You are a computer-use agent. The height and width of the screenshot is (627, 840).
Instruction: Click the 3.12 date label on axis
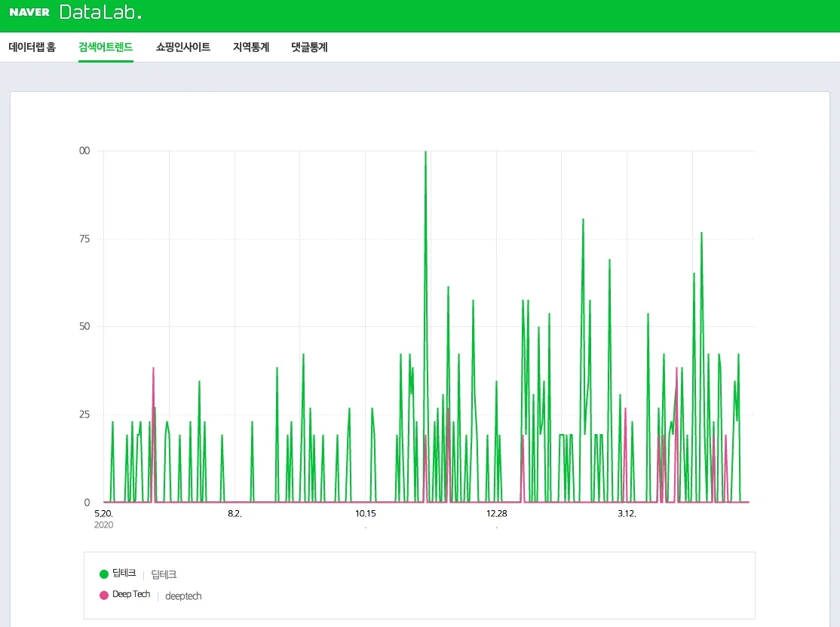627,513
